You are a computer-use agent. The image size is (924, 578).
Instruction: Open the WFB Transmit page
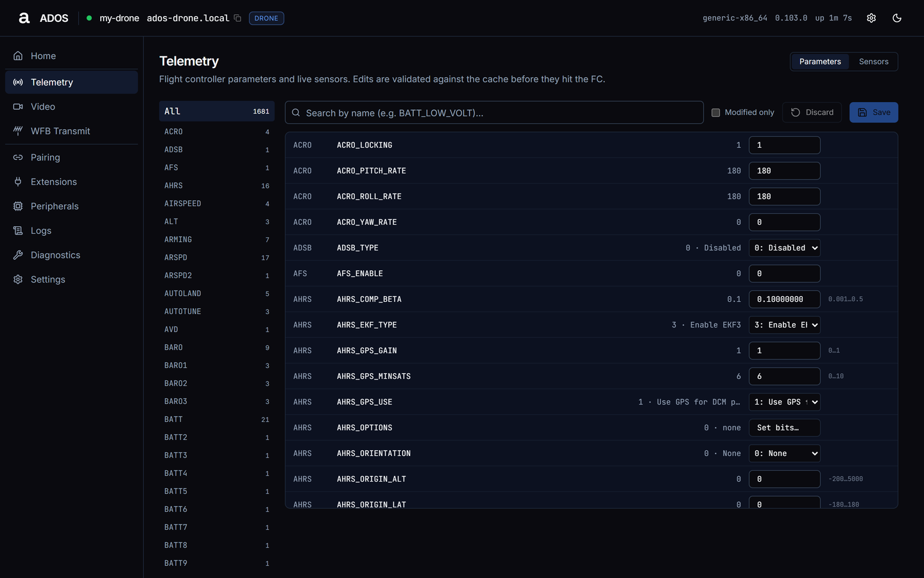click(71, 131)
